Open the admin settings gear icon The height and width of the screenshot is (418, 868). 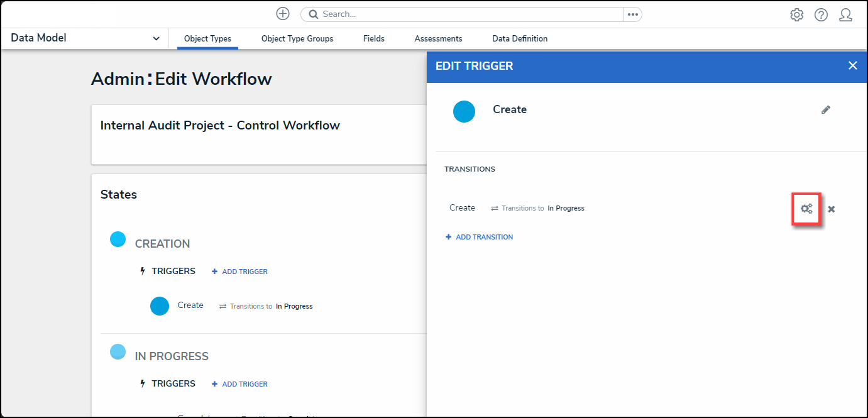point(796,15)
